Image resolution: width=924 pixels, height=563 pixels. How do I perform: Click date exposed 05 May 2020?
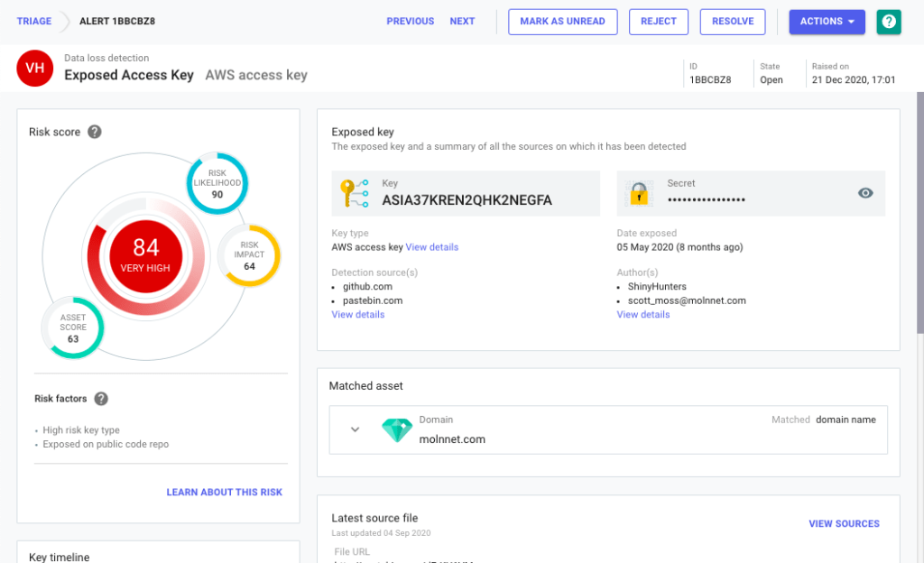tap(680, 247)
